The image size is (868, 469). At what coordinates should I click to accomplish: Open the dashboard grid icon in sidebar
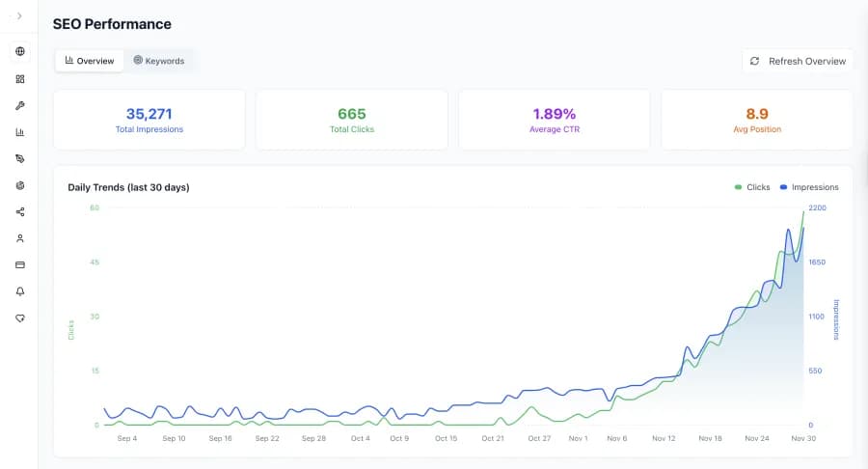[x=19, y=79]
